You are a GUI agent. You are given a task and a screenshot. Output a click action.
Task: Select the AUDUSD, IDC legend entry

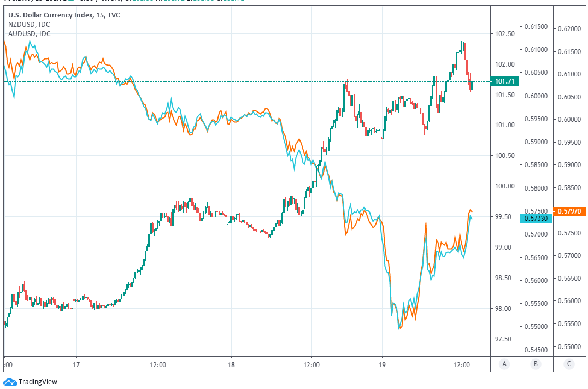30,34
